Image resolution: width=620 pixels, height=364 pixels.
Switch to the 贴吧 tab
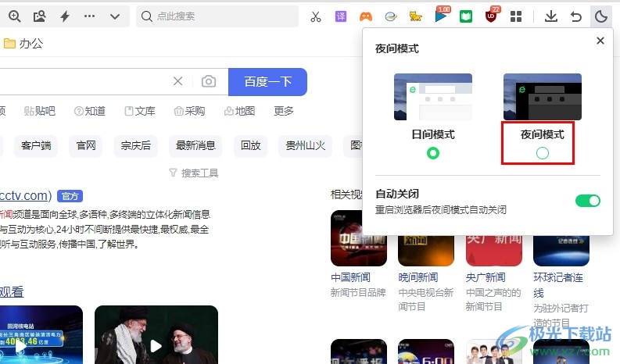click(40, 111)
